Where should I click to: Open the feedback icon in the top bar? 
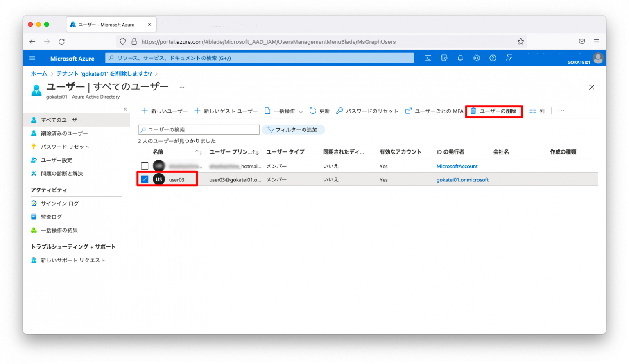pyautogui.click(x=509, y=58)
